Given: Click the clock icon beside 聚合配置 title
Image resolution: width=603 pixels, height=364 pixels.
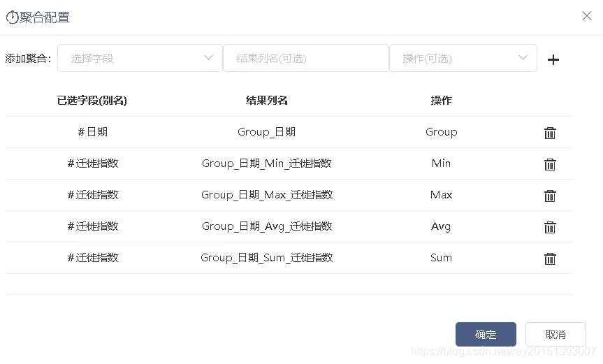Looking at the screenshot, I should coord(13,17).
